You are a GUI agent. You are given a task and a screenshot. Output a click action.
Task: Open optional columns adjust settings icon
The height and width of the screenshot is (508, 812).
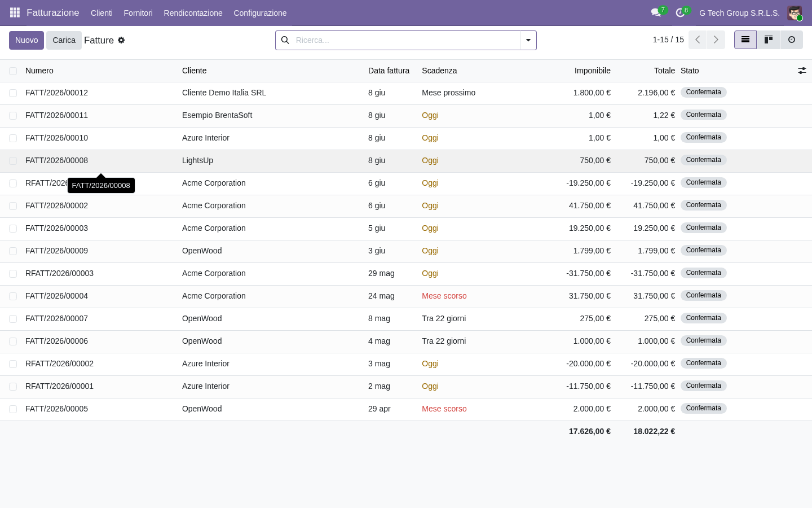802,71
